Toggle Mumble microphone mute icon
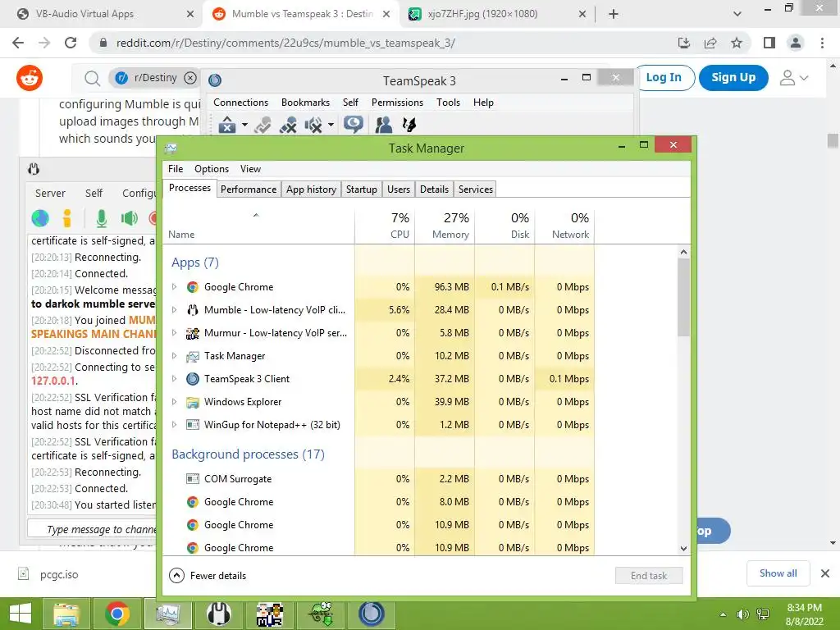The height and width of the screenshot is (630, 840). [101, 218]
